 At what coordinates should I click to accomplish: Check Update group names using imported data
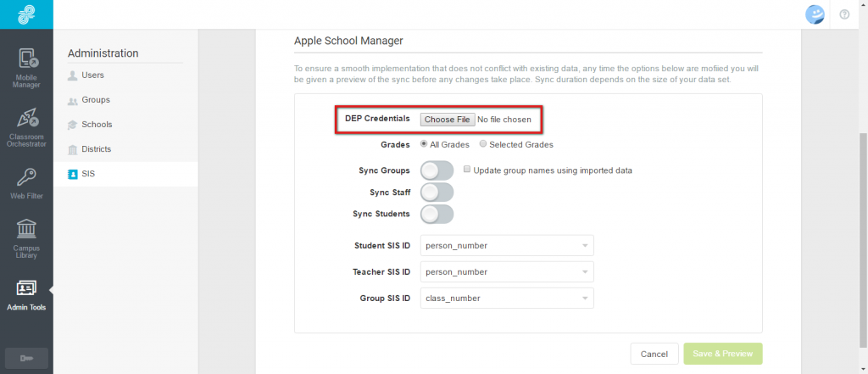[467, 170]
